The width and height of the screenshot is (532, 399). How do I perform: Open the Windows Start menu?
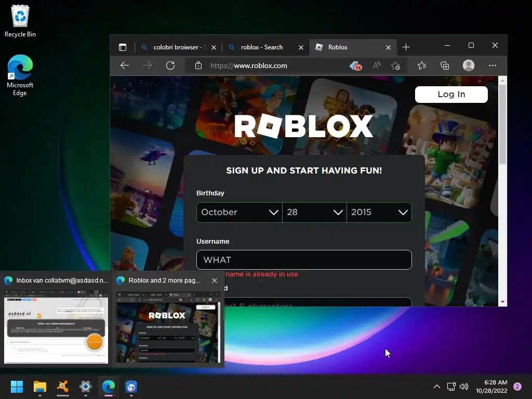pos(17,387)
